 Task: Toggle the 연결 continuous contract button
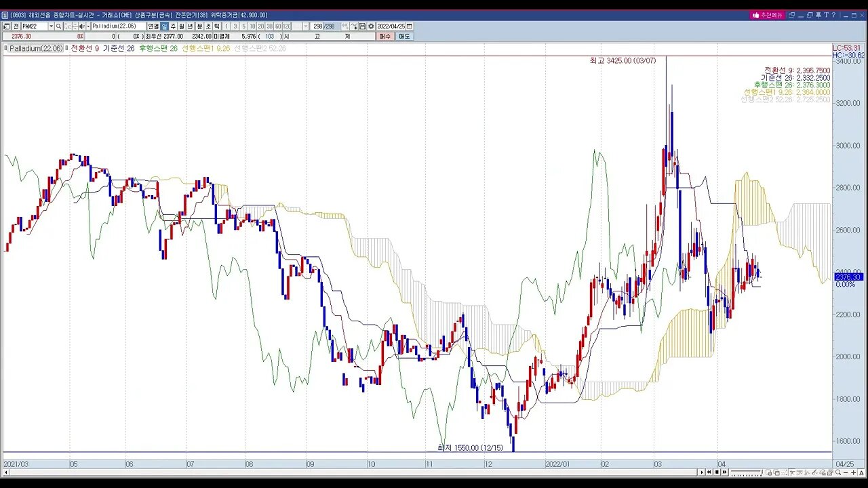(153, 26)
